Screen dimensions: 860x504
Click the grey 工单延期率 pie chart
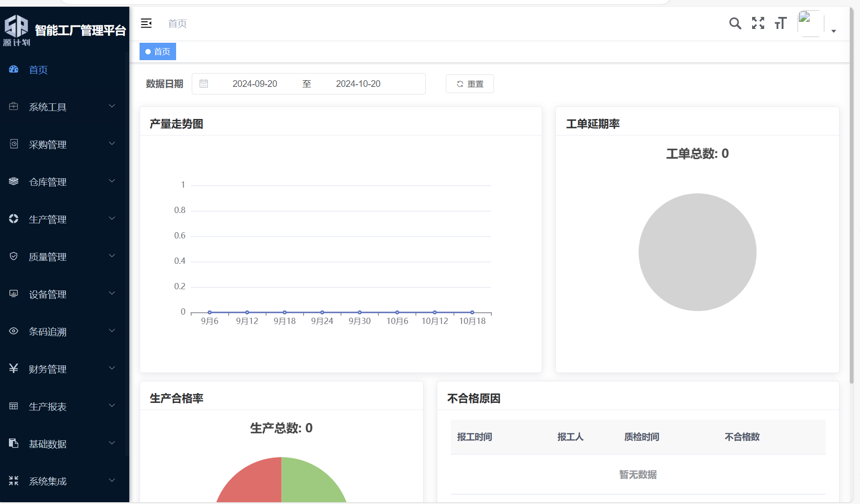point(697,252)
